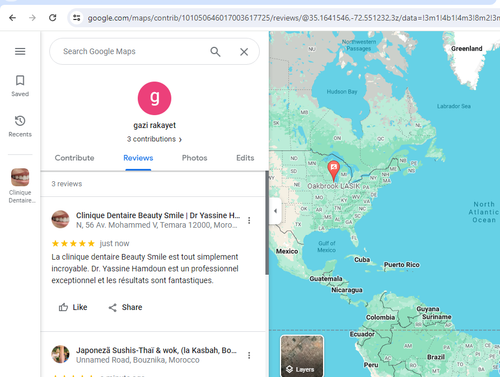The image size is (500, 377).
Task: Click the Gulf of Mexico label
Action: coord(327,247)
